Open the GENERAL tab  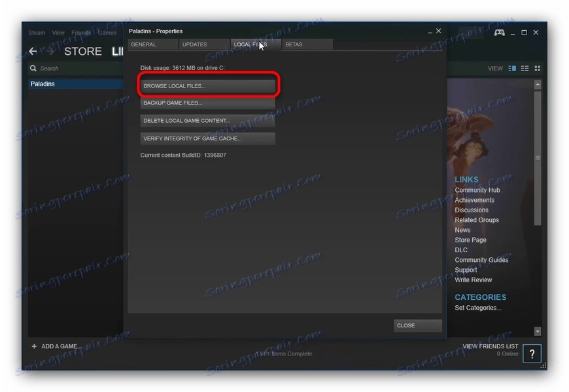[153, 44]
